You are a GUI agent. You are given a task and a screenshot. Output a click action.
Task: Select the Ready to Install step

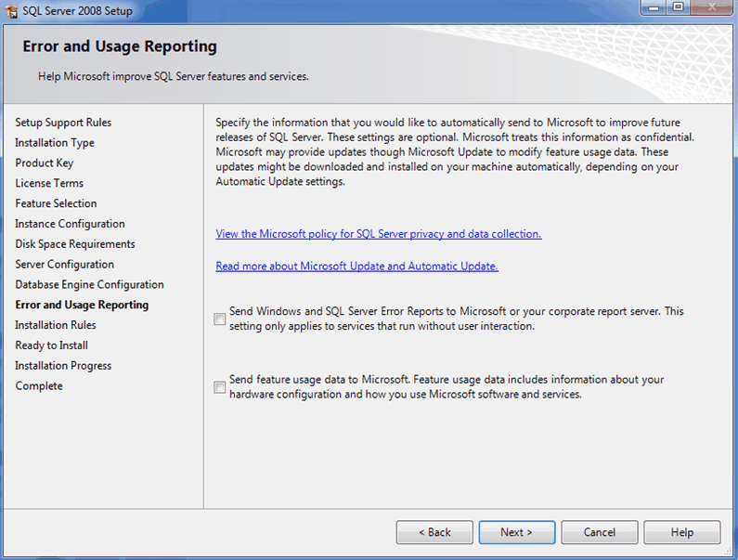(x=51, y=345)
